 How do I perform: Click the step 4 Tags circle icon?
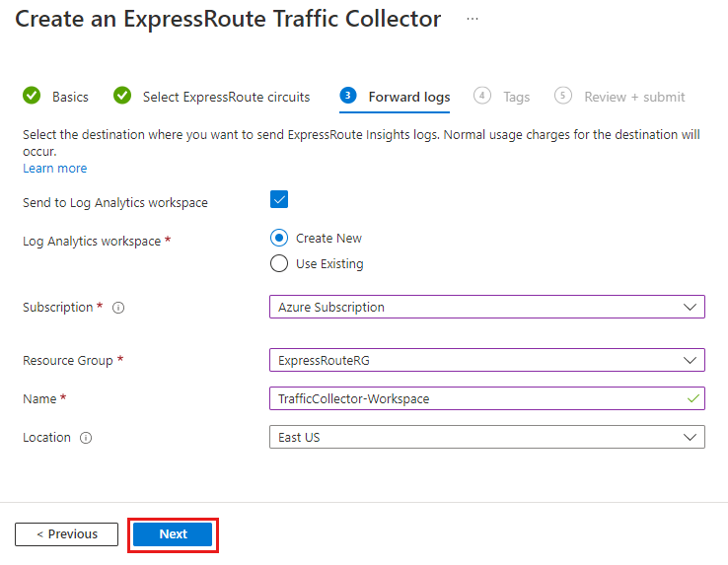(x=482, y=96)
